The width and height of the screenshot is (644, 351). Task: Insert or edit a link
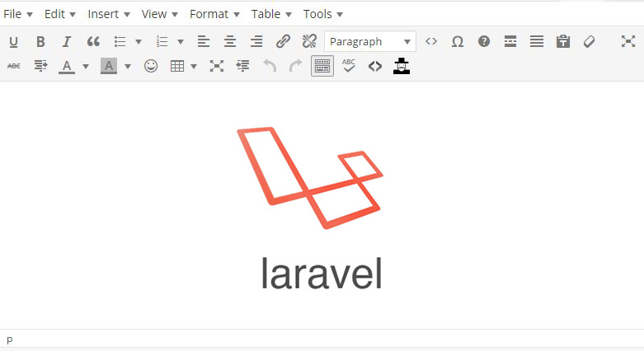283,41
